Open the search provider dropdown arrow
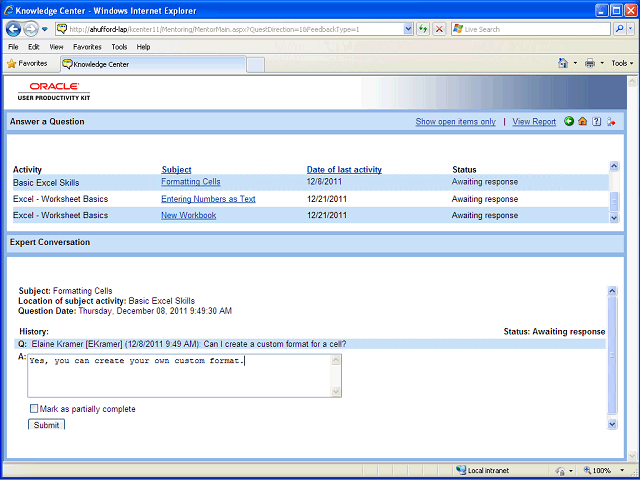The image size is (640, 480). pyautogui.click(x=631, y=29)
